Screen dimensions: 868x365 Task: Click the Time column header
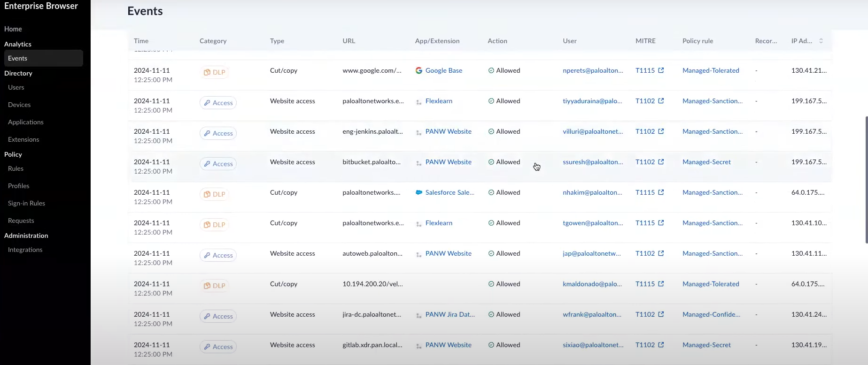click(141, 41)
